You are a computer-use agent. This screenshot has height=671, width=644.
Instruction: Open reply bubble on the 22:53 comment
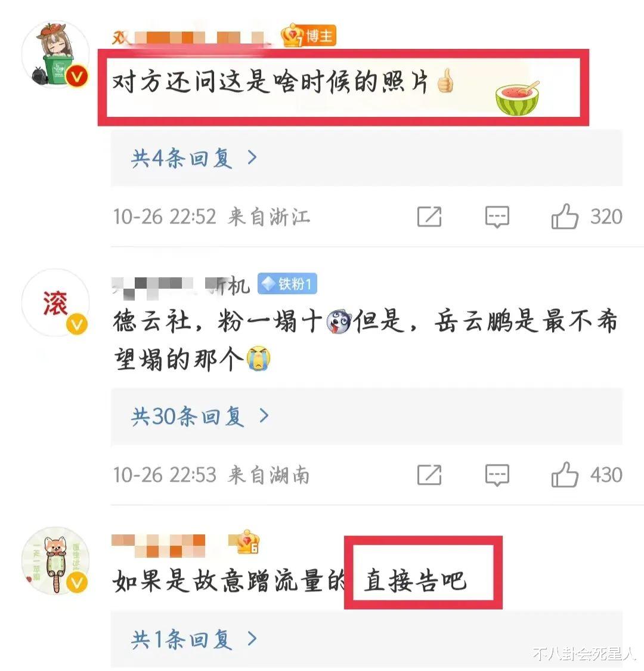point(497,475)
